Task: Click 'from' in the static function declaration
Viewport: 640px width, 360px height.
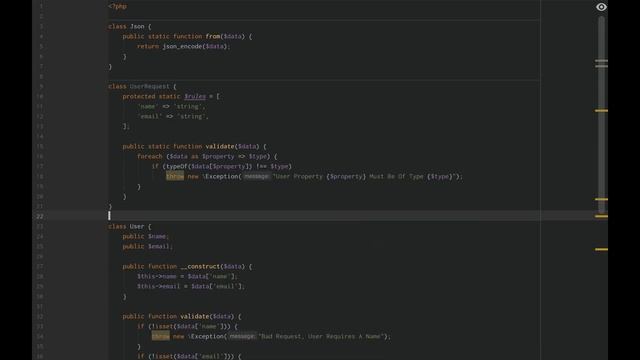Action: [213, 36]
